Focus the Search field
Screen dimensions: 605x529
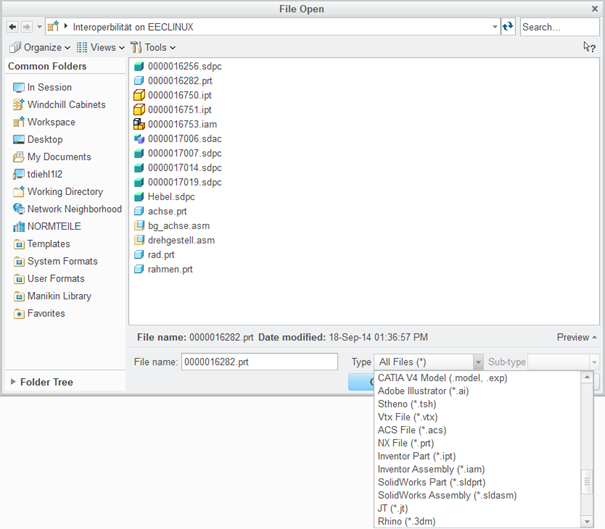click(559, 27)
